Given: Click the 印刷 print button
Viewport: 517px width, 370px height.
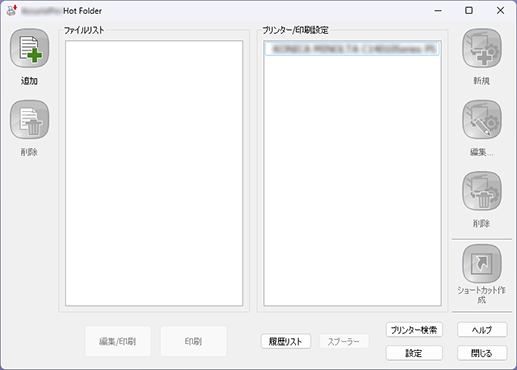Looking at the screenshot, I should click(193, 341).
